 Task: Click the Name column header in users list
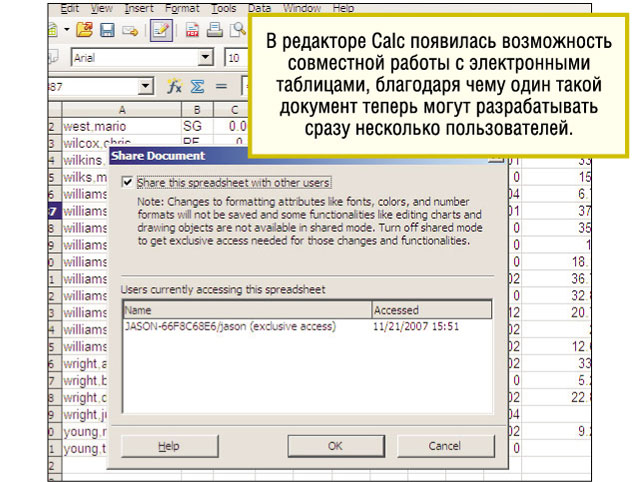247,310
